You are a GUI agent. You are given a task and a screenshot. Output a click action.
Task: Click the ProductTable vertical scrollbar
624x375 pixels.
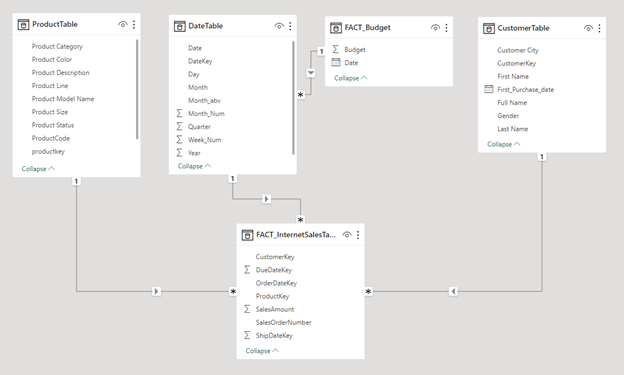point(137,89)
